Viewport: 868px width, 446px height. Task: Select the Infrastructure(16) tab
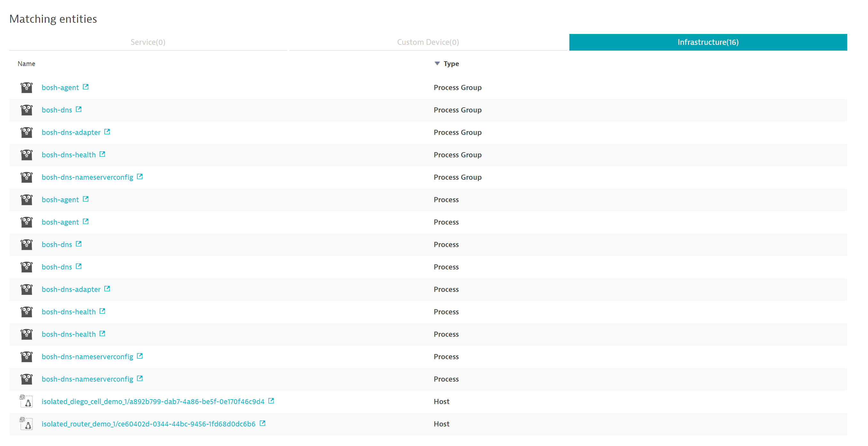pos(708,42)
